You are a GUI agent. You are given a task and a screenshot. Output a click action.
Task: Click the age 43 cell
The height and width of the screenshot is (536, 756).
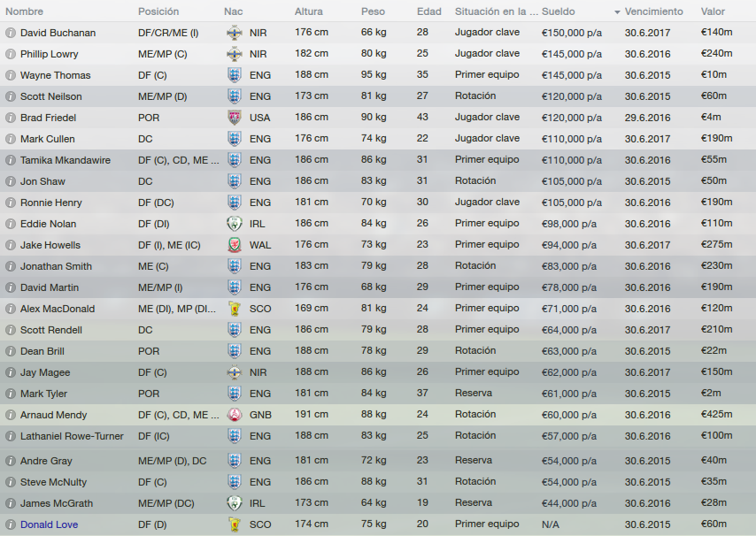coord(422,117)
